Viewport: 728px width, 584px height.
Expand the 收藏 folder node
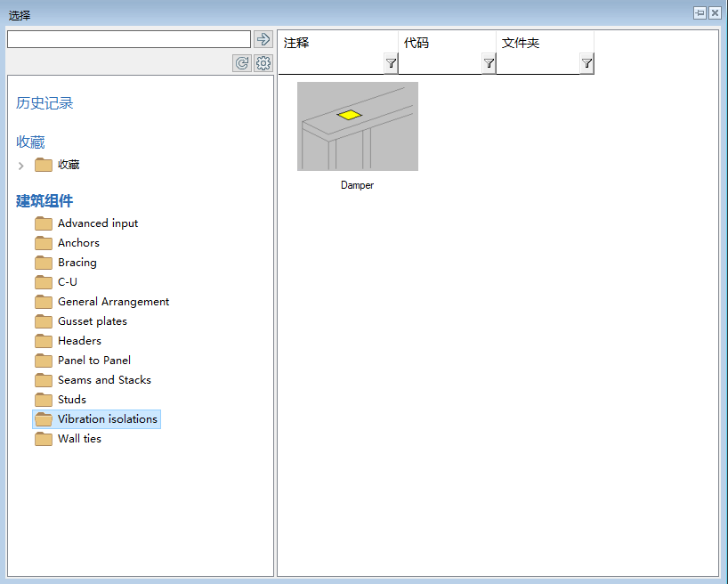point(20,166)
